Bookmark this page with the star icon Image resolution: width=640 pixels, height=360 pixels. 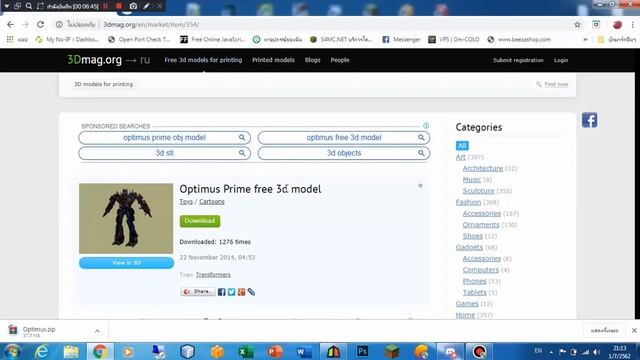point(577,24)
